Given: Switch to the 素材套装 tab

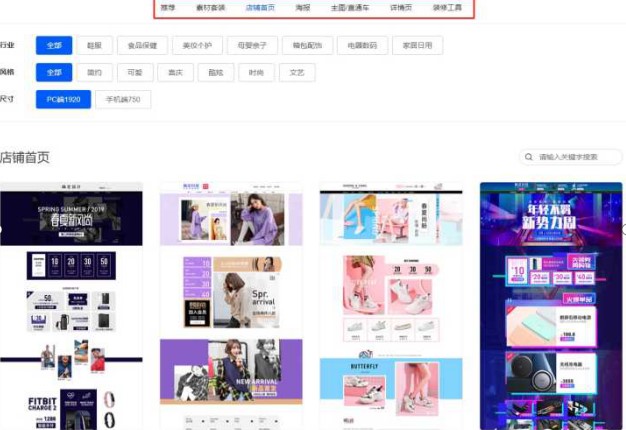Looking at the screenshot, I should click(211, 7).
